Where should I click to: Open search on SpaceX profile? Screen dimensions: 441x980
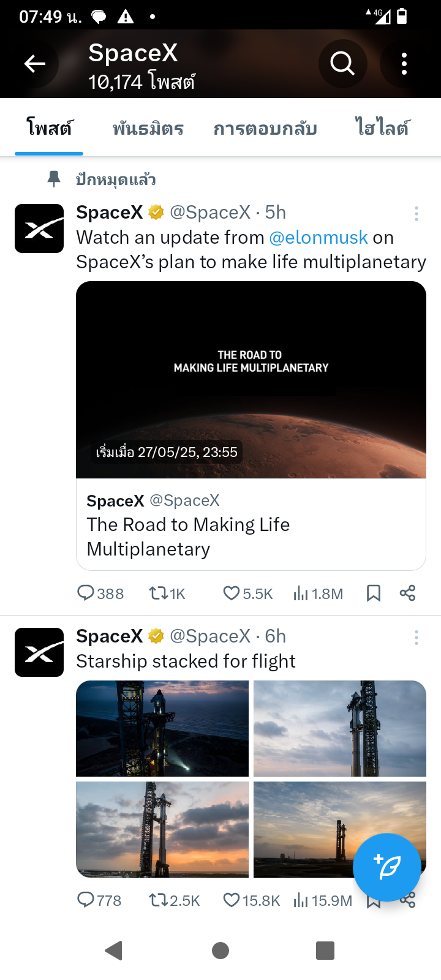[342, 64]
